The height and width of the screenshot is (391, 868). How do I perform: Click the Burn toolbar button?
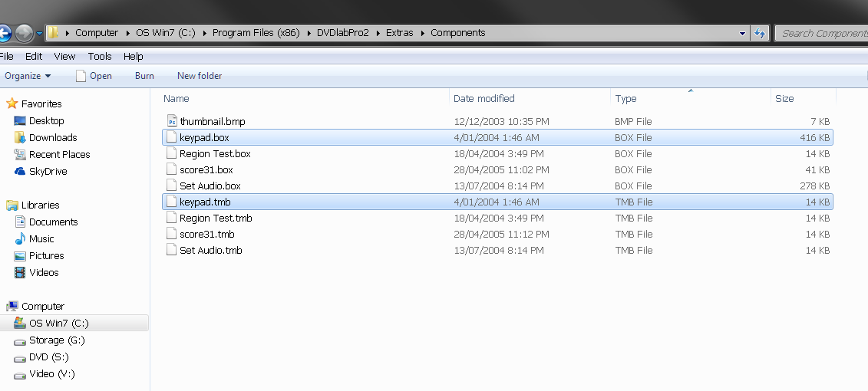click(x=144, y=76)
